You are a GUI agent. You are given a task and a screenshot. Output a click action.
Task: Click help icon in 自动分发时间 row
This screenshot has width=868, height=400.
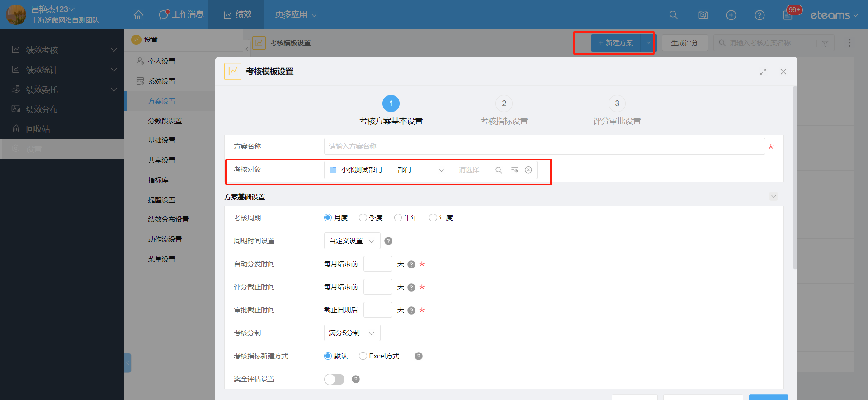point(411,264)
